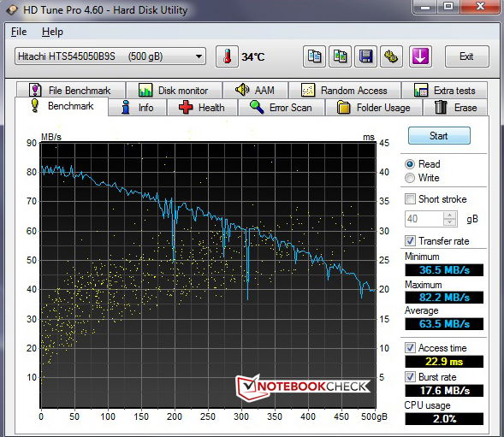Disable the Access time checkbox
The height and width of the screenshot is (437, 504).
pos(410,348)
